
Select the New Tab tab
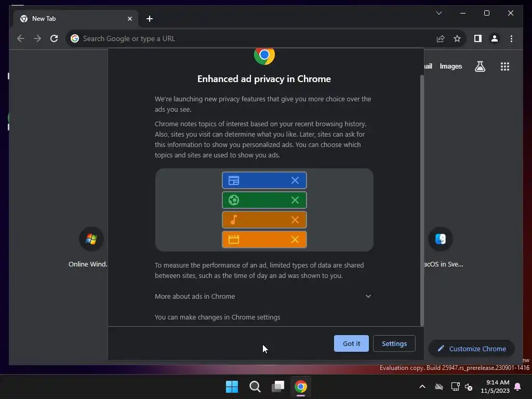point(76,19)
